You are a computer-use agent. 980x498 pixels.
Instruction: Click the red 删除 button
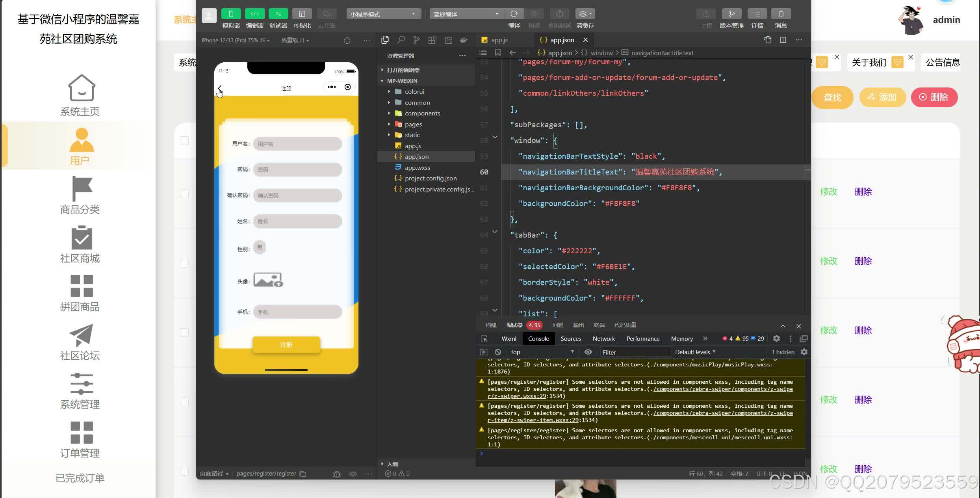click(934, 97)
